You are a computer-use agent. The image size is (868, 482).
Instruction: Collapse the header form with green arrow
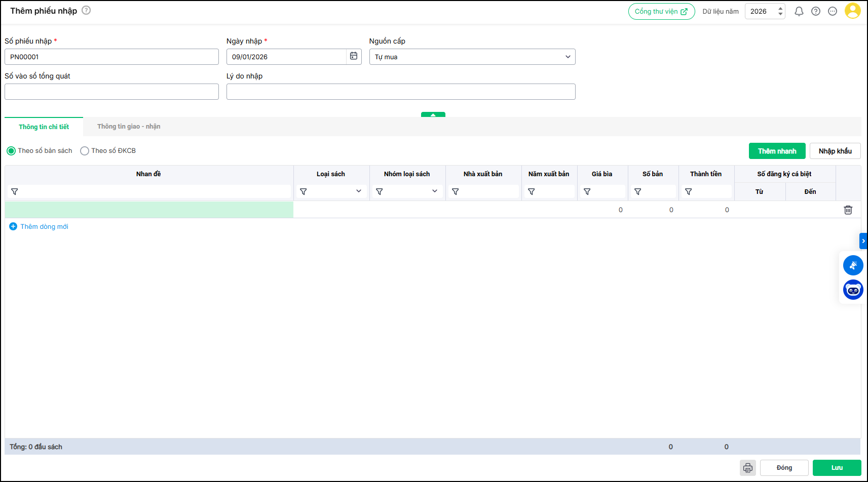coord(433,114)
